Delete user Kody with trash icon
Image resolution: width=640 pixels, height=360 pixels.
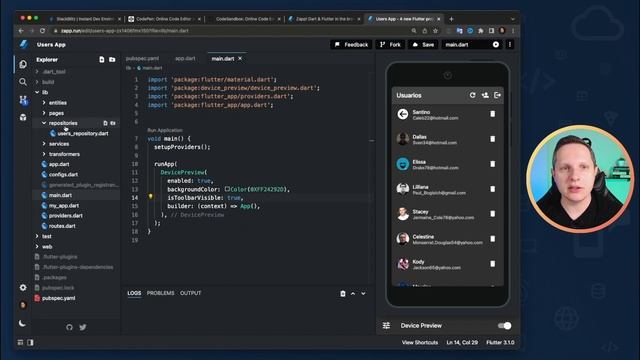click(493, 264)
